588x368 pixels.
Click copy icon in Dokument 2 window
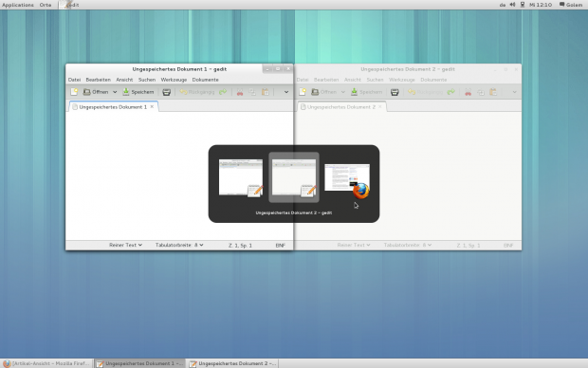pyautogui.click(x=481, y=92)
